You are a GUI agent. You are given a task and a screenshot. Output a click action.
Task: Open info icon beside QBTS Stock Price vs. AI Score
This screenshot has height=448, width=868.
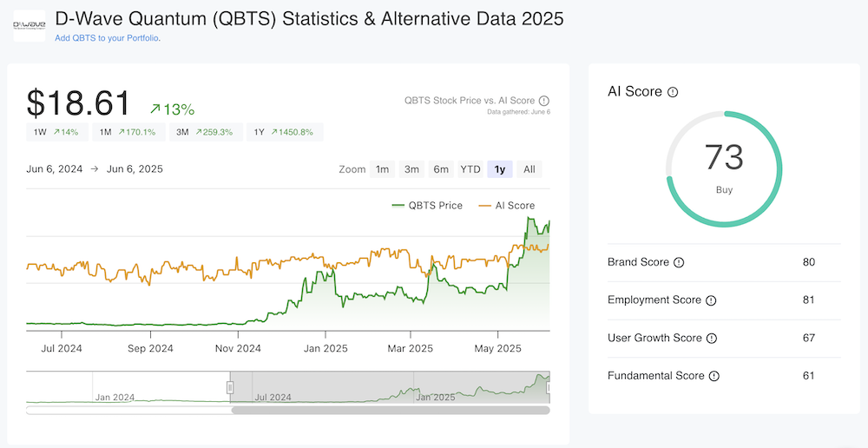pyautogui.click(x=544, y=101)
